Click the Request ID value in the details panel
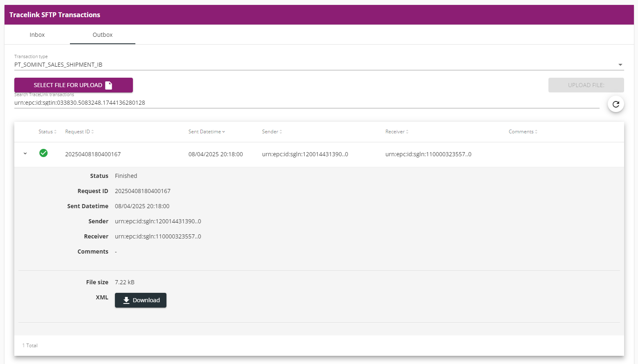This screenshot has width=638, height=364. 143,191
